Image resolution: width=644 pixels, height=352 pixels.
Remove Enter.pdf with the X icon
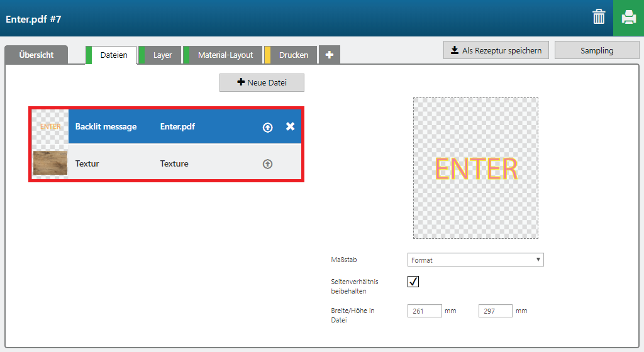pos(290,126)
